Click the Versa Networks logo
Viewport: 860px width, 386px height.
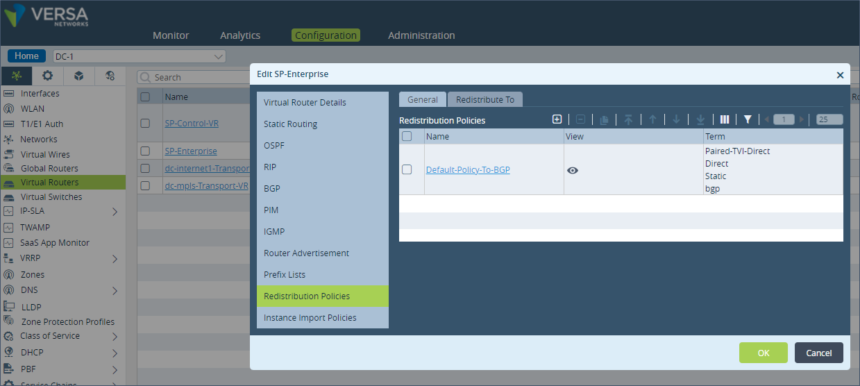click(46, 15)
